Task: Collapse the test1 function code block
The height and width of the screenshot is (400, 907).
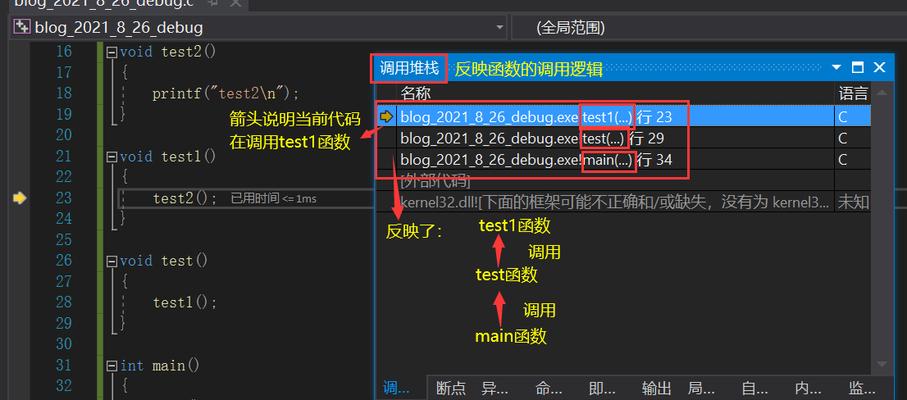Action: 112,157
